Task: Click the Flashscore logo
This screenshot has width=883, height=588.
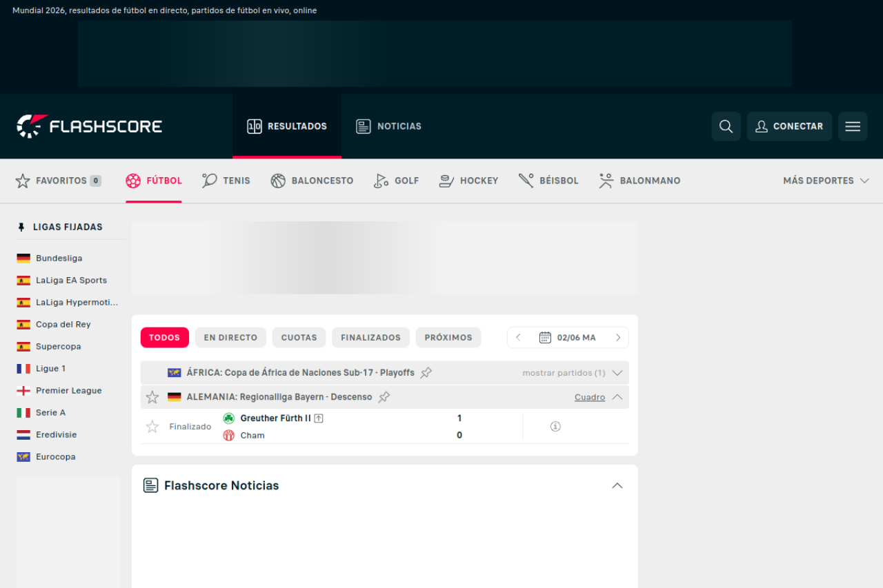Action: (x=90, y=126)
